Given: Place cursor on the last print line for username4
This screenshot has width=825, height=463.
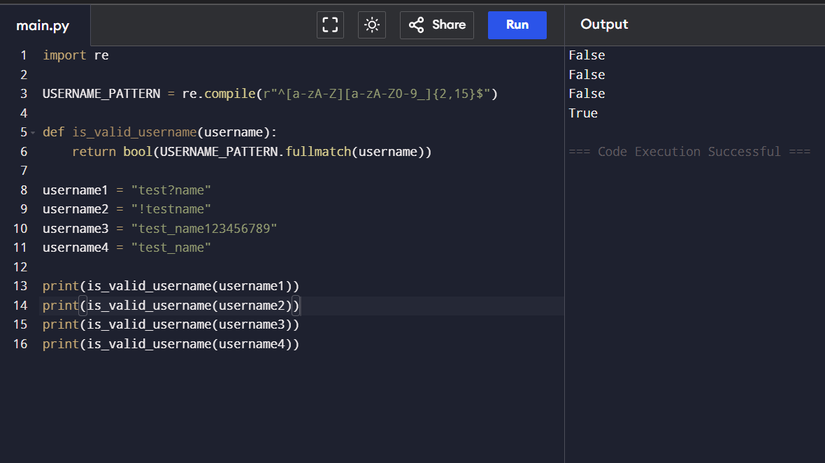Looking at the screenshot, I should click(170, 345).
